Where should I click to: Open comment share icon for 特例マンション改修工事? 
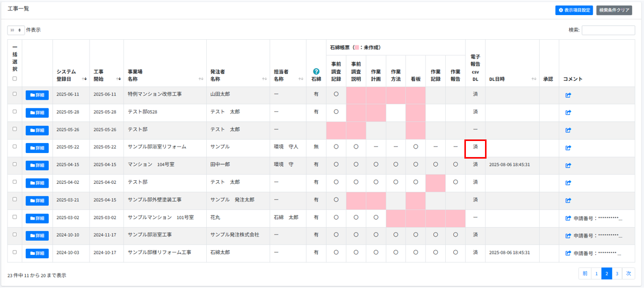tap(568, 95)
